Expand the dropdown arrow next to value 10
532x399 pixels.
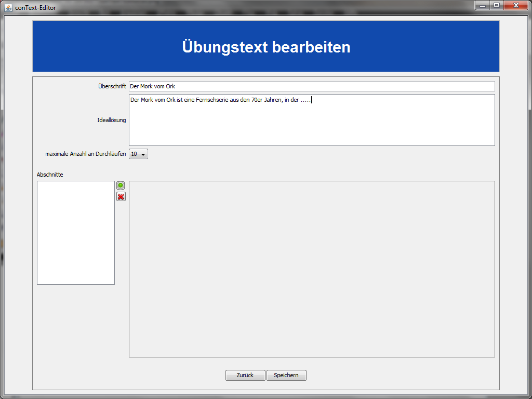coord(143,154)
